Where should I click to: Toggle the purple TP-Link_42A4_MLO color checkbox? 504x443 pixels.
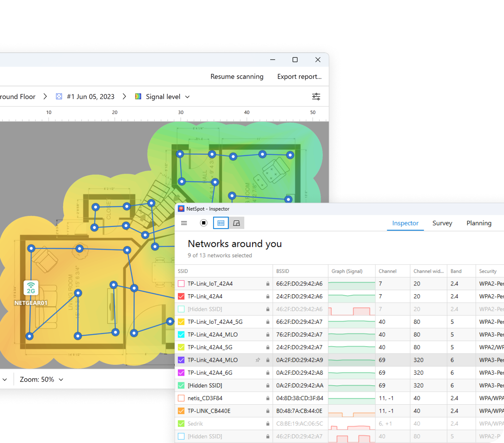(x=181, y=360)
